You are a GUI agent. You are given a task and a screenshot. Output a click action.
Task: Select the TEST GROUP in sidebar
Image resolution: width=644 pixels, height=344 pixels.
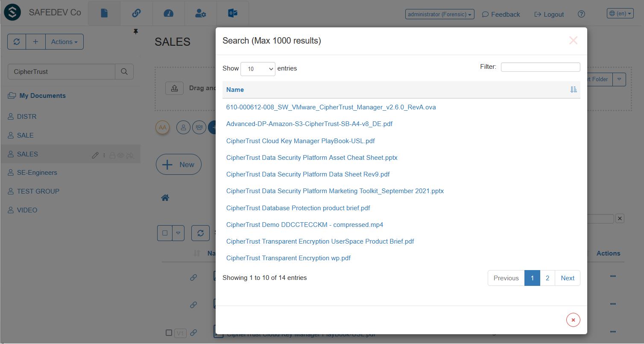(38, 191)
